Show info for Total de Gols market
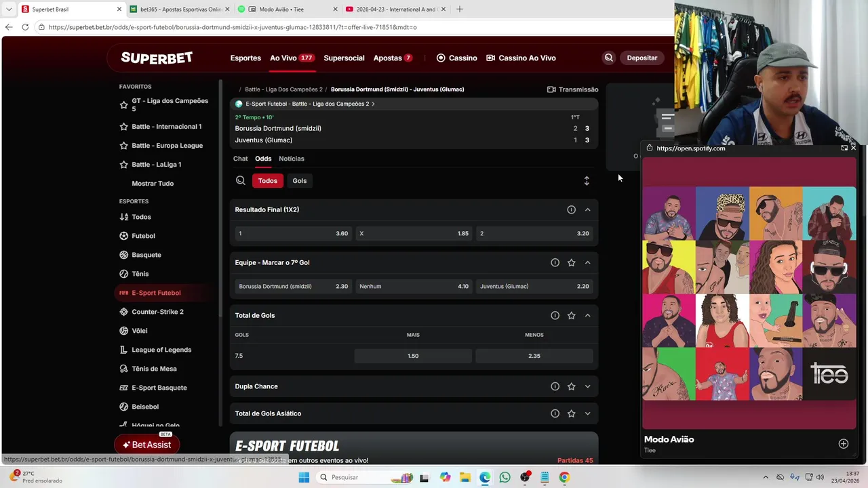 (x=555, y=315)
